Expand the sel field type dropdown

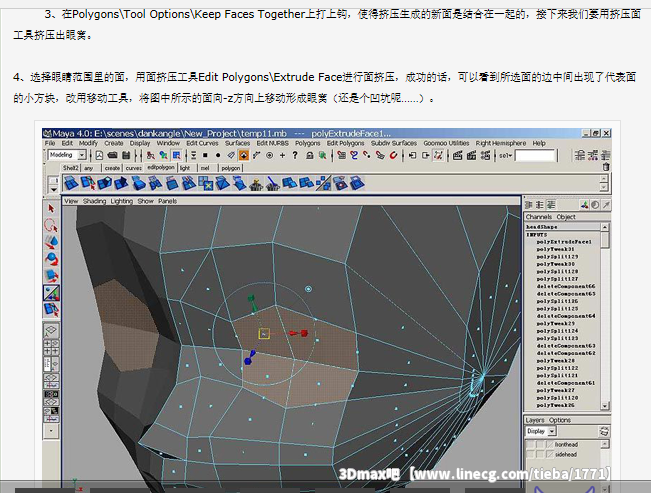[506, 156]
